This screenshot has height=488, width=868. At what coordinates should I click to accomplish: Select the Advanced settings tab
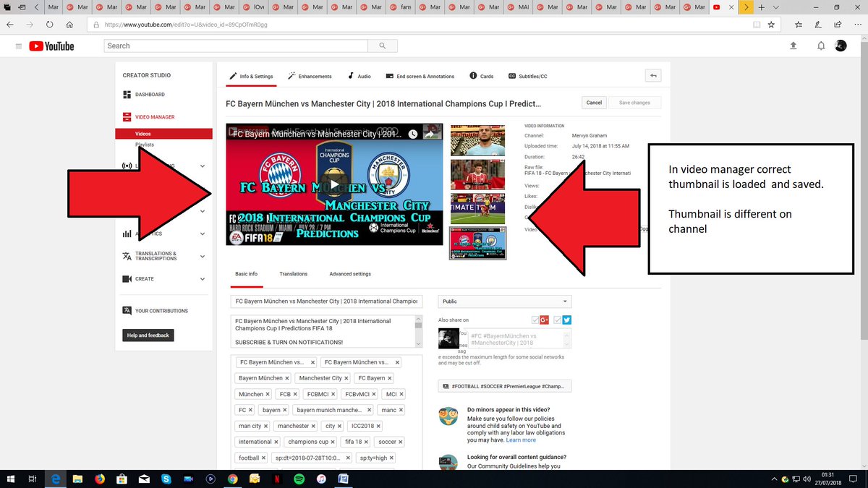click(x=350, y=274)
